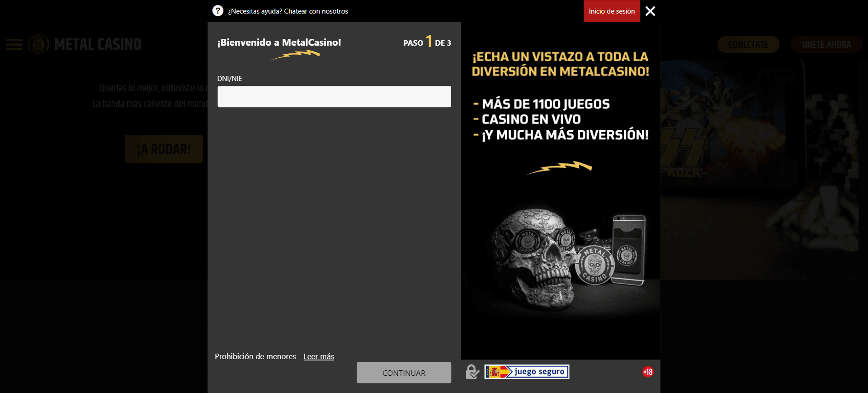
Task: Close the registration dialog with the X
Action: click(650, 11)
